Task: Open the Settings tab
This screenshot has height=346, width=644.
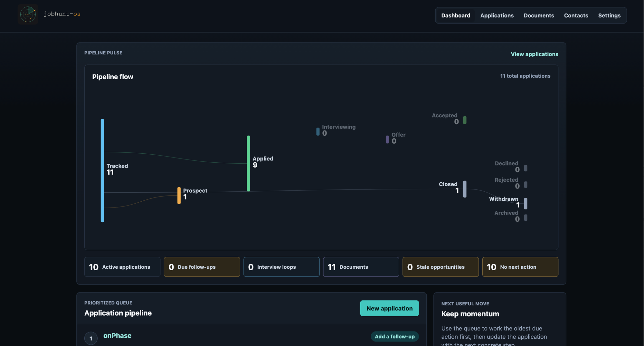Action: click(x=609, y=15)
